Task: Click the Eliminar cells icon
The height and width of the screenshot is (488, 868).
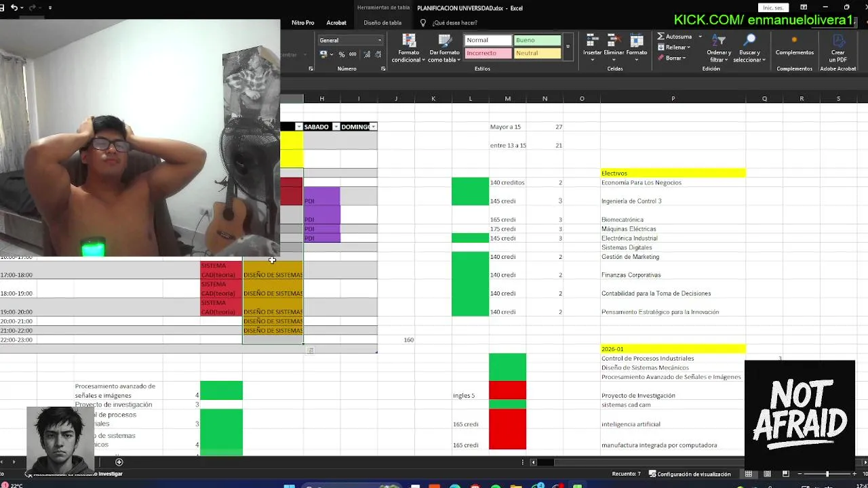Action: [614, 41]
